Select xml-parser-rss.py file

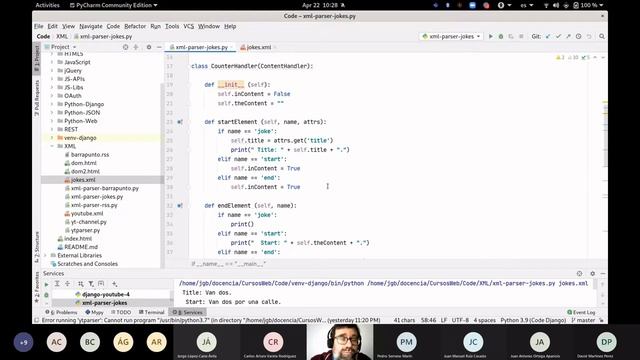(x=94, y=205)
